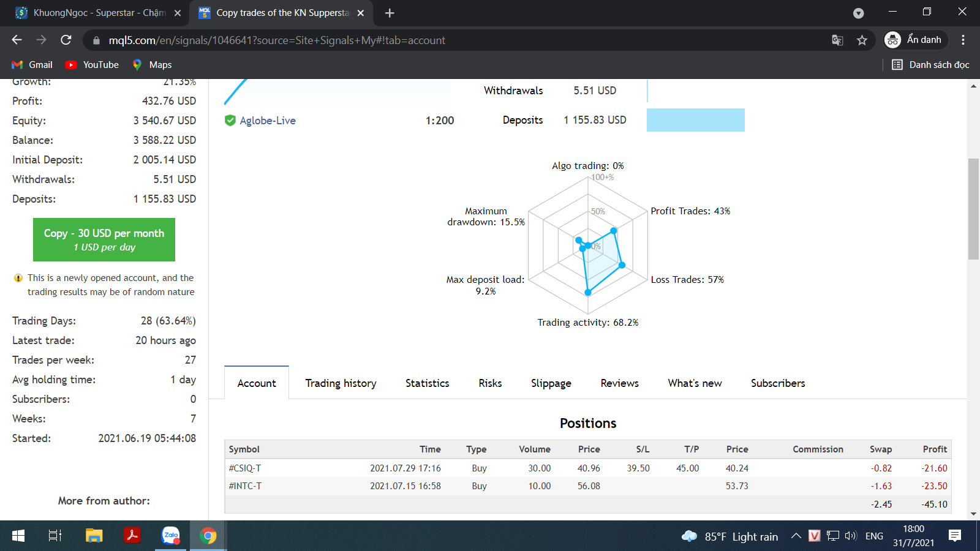The width and height of the screenshot is (980, 551).
Task: Click the 1:200 leverage value
Action: [x=440, y=121]
